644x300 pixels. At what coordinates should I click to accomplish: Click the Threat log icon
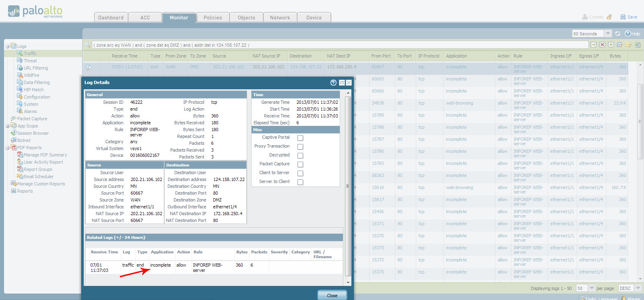(20, 60)
